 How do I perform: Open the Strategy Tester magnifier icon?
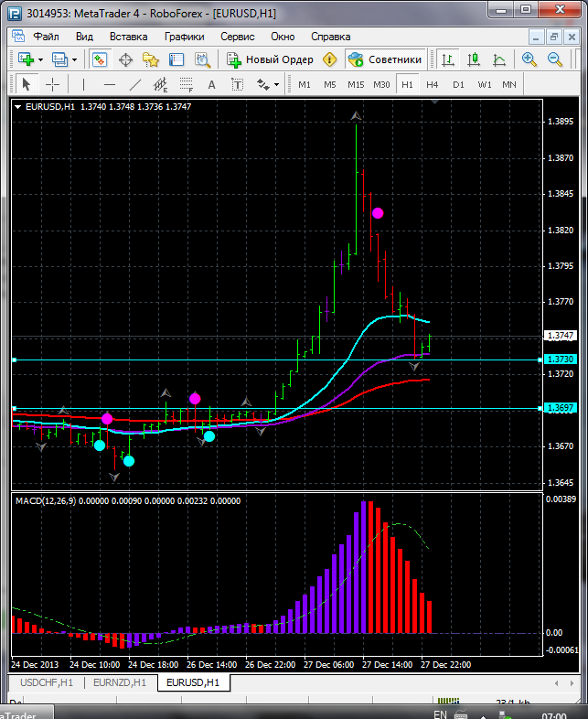(x=202, y=59)
